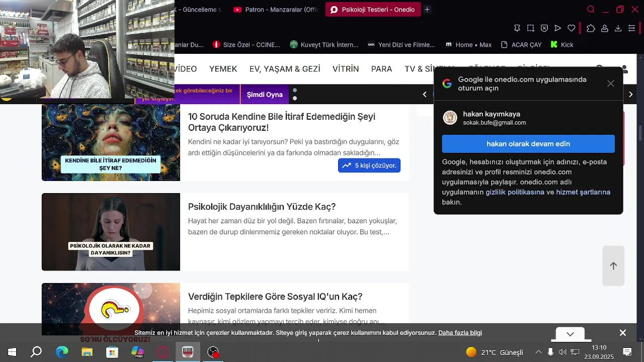Open the 10 Soruda Kendine Bile İtiraf test title
The image size is (644, 362).
pyautogui.click(x=282, y=122)
